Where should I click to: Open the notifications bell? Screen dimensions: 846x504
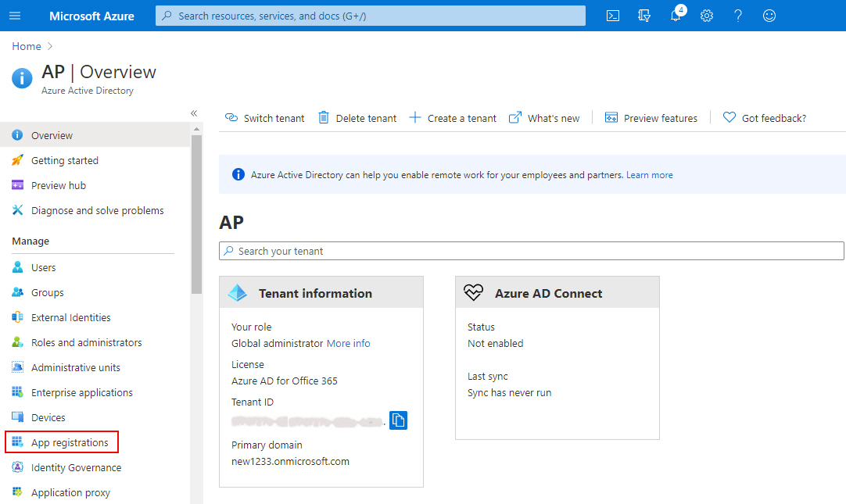coord(676,16)
